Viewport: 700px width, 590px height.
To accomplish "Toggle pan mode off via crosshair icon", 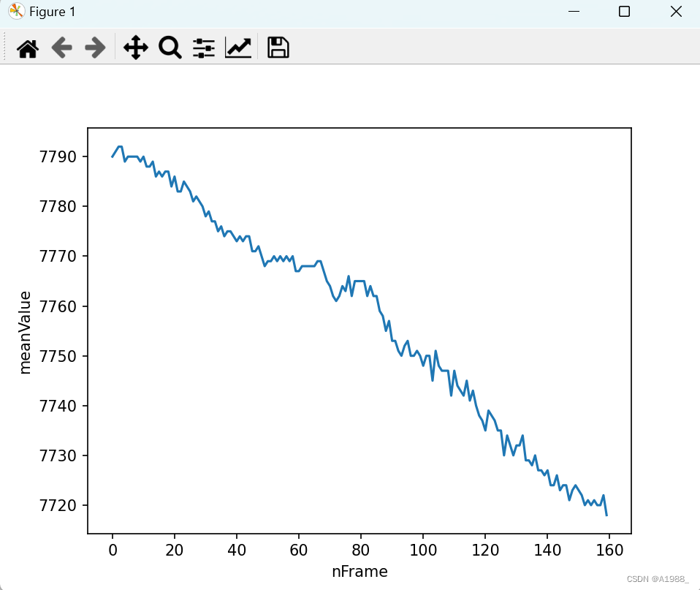I will (x=135, y=47).
